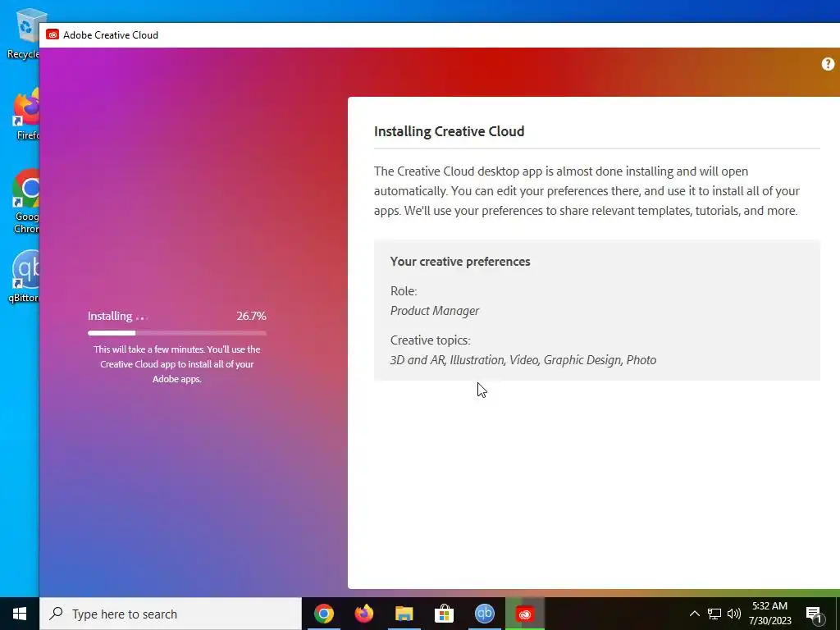Open the network status tray icon

714,614
